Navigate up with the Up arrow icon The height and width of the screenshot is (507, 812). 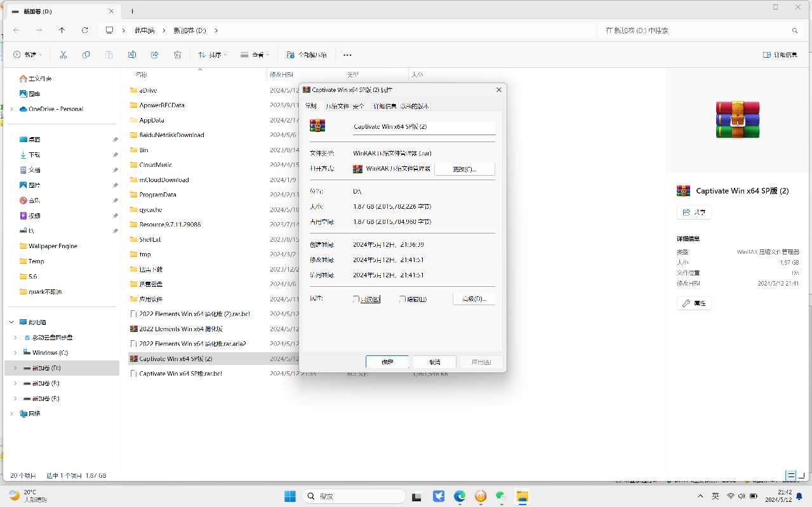(x=62, y=30)
